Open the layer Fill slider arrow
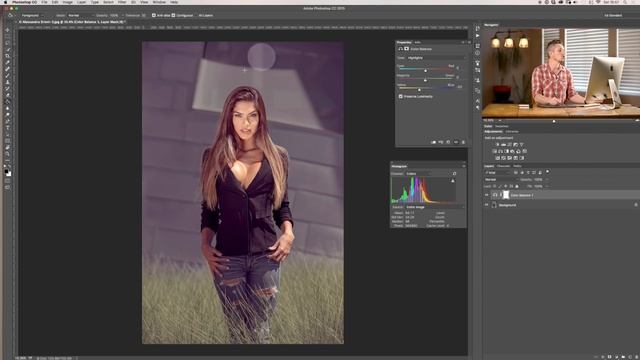 click(547, 186)
